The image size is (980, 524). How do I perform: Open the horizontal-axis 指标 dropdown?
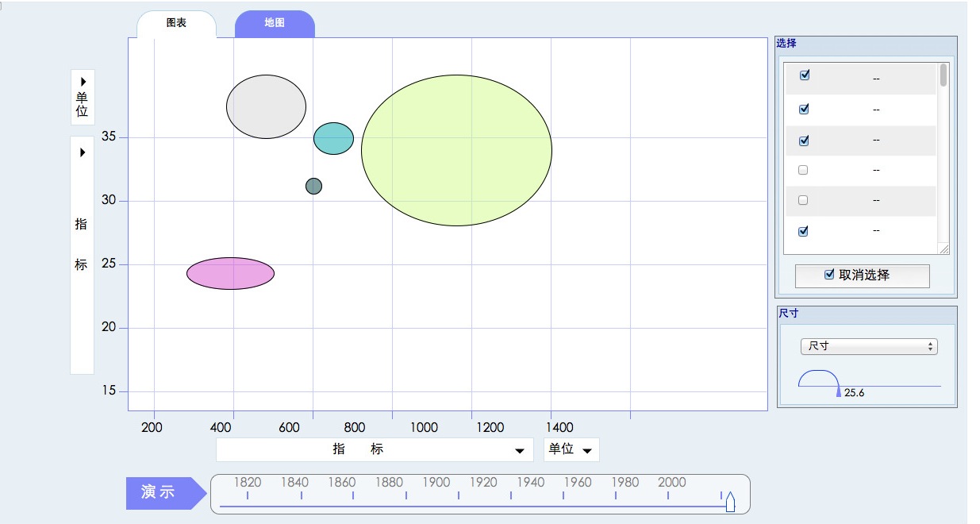click(x=375, y=449)
